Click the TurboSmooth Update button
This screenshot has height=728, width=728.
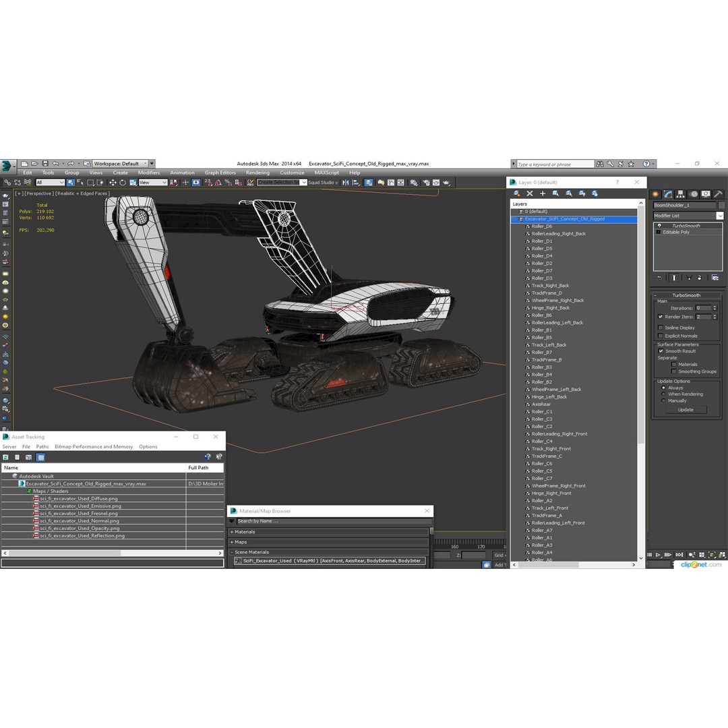pyautogui.click(x=686, y=410)
